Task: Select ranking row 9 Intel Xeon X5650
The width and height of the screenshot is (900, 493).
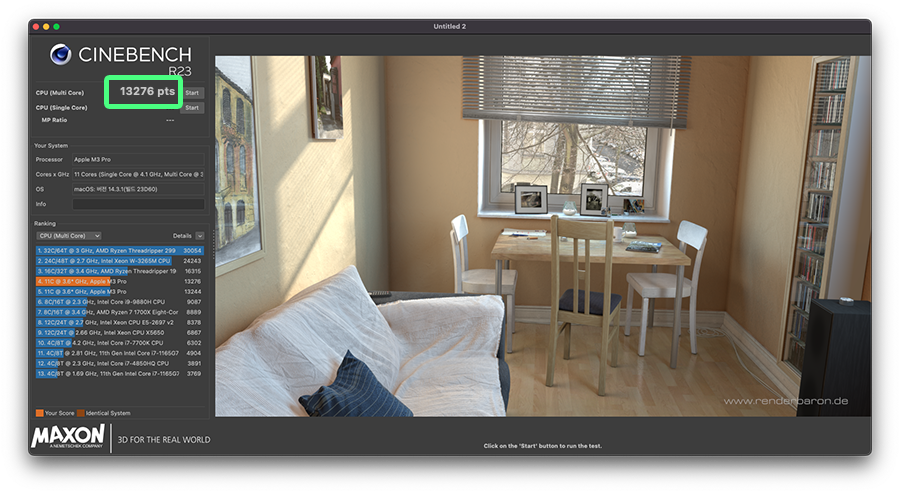Action: pyautogui.click(x=119, y=332)
